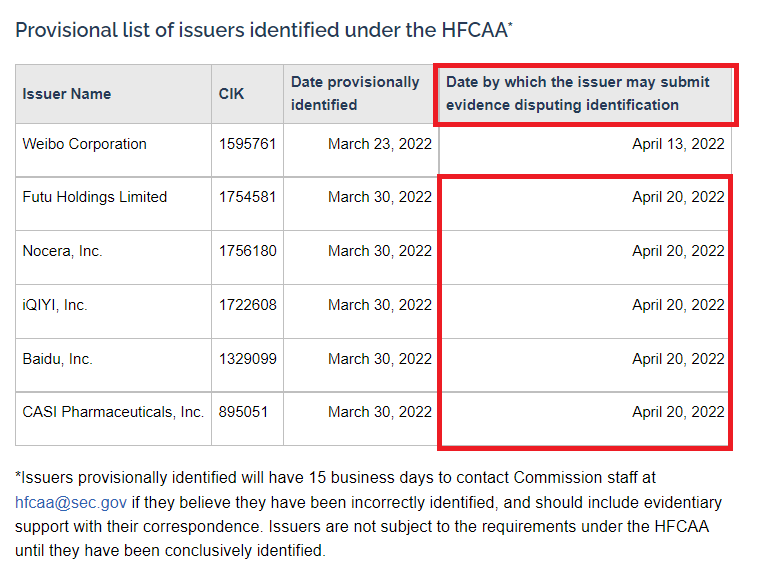Click CIK number 1722608
Viewport: 763px width, 581px height.
pyautogui.click(x=248, y=305)
